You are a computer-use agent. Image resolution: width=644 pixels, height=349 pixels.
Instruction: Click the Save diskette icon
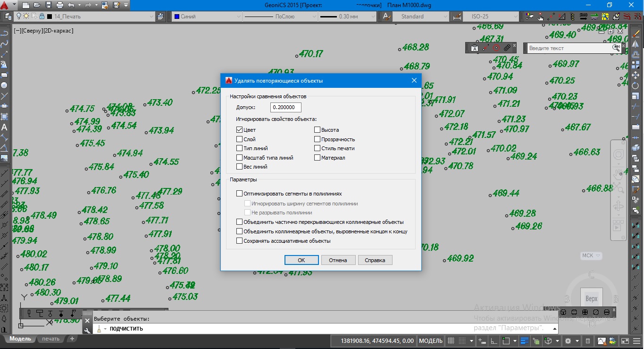click(49, 5)
